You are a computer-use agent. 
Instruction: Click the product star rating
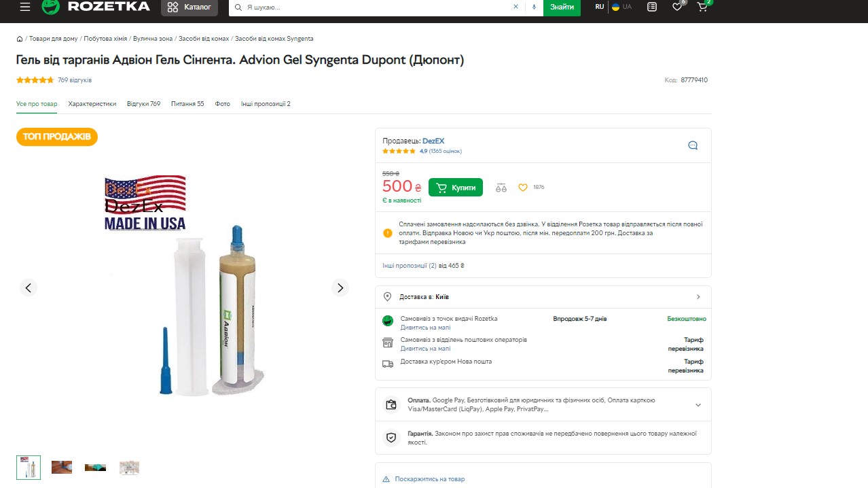[x=35, y=80]
